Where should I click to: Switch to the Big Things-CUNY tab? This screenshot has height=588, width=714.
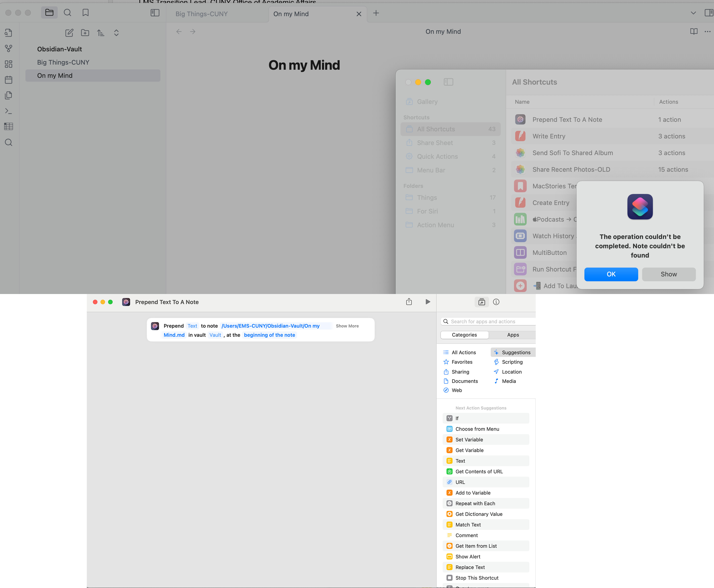(201, 14)
